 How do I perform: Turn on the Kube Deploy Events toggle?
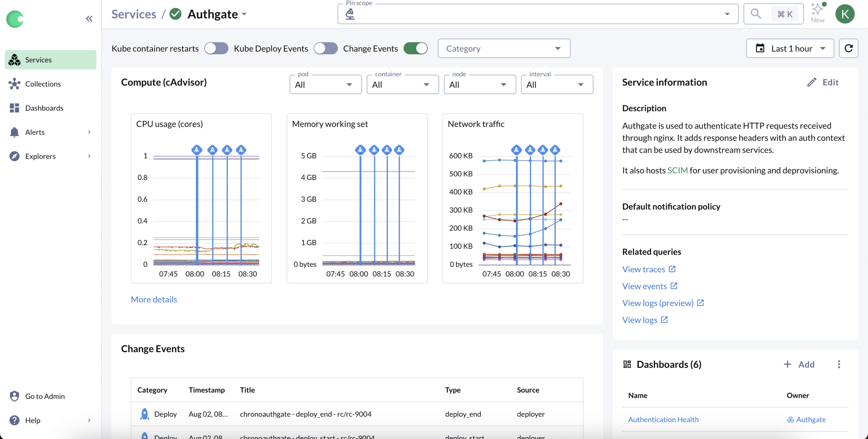tap(326, 48)
